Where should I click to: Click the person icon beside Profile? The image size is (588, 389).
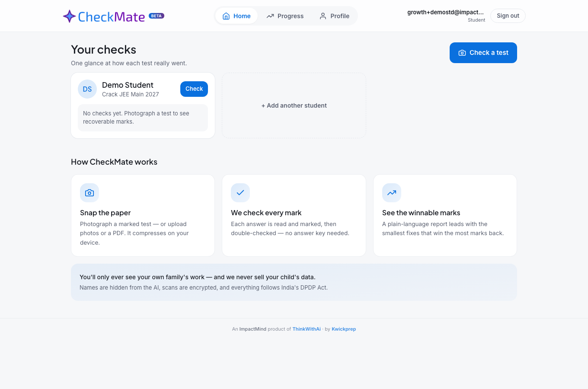tap(323, 16)
